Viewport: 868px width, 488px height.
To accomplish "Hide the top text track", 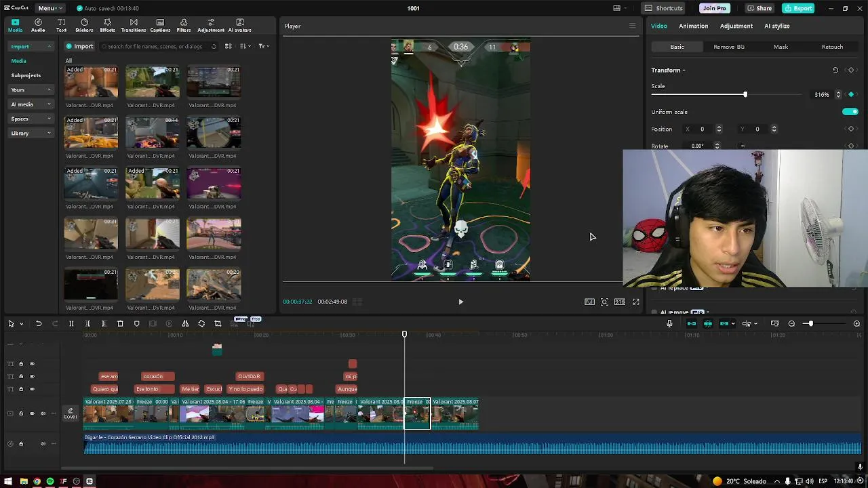I will 32,364.
